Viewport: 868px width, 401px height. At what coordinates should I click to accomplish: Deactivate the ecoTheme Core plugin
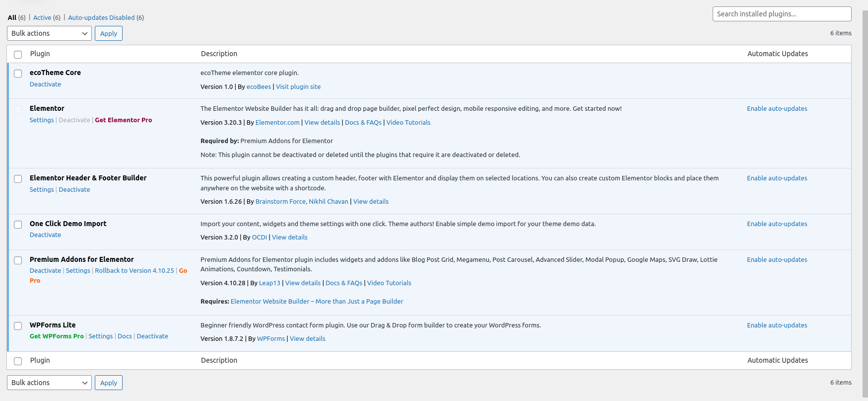tap(45, 84)
